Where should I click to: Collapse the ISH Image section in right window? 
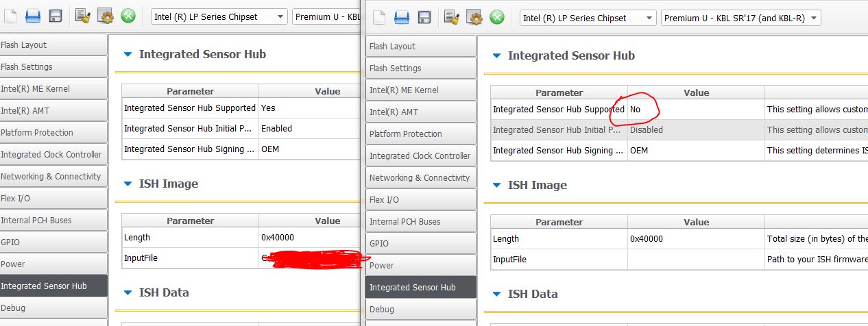click(x=496, y=186)
